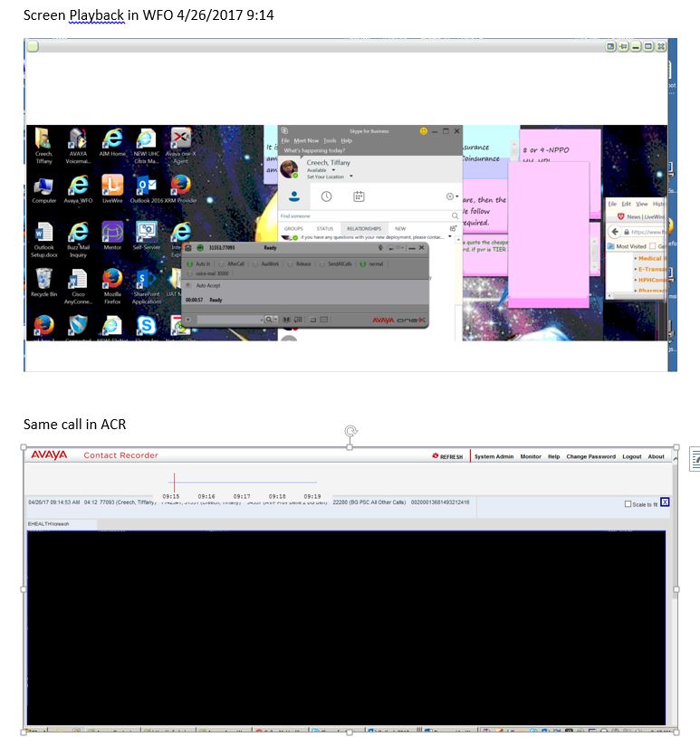Launch the Mozilla Firefox desktop shortcut
The image size is (700, 737).
point(112,286)
